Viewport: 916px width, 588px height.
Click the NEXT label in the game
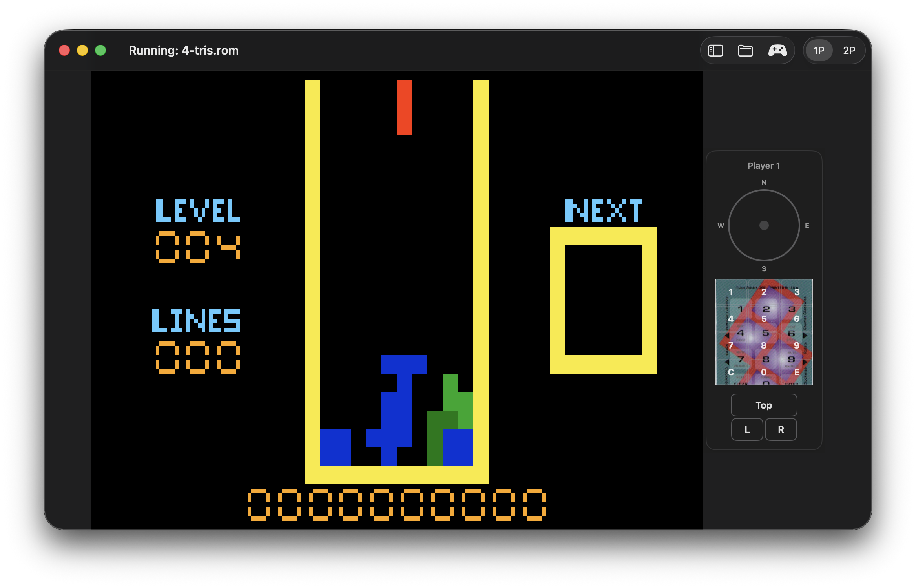[x=603, y=210]
